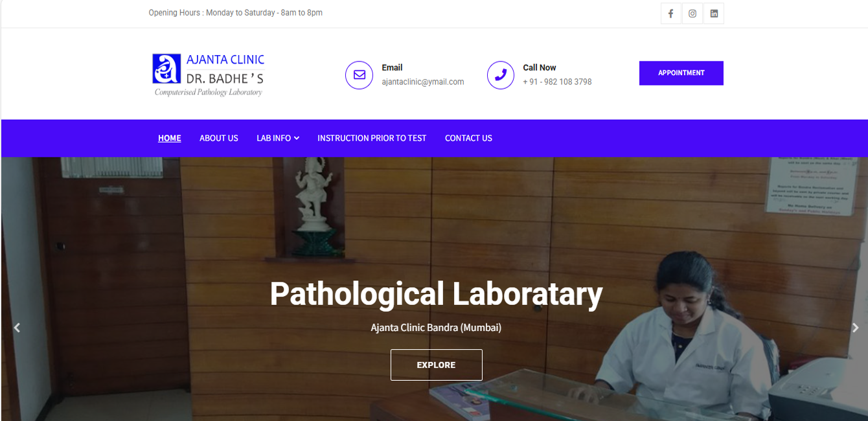Go to previous slide with left arrow

point(17,328)
